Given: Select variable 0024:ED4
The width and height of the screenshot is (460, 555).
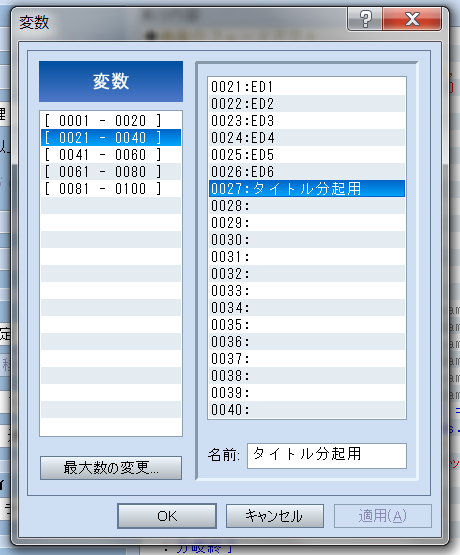Looking at the screenshot, I should pyautogui.click(x=307, y=138).
